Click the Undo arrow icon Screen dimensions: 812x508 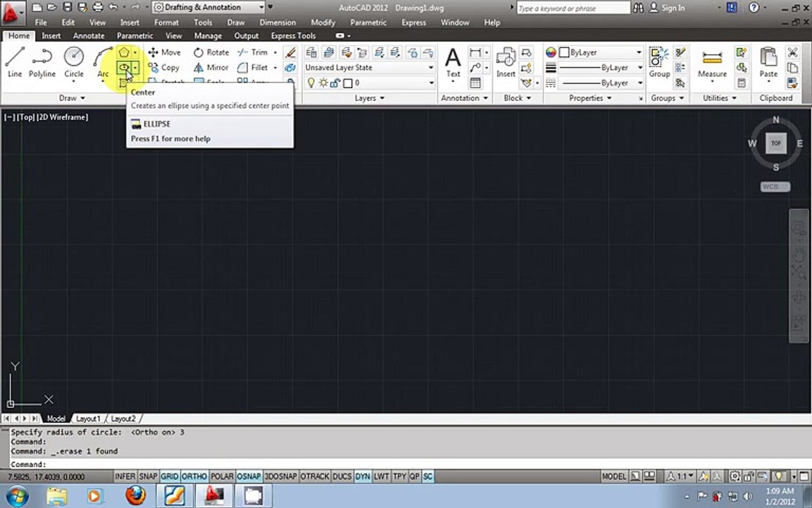(113, 7)
